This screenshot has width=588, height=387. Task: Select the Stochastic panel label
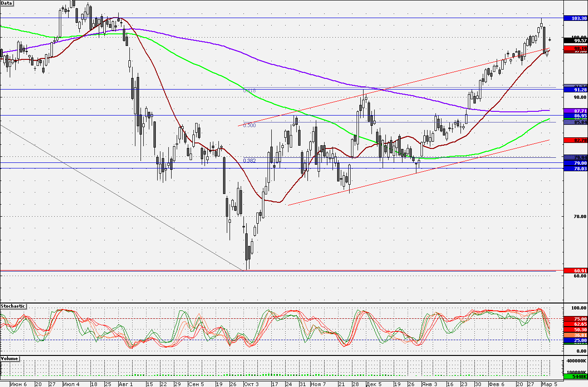tap(13, 306)
